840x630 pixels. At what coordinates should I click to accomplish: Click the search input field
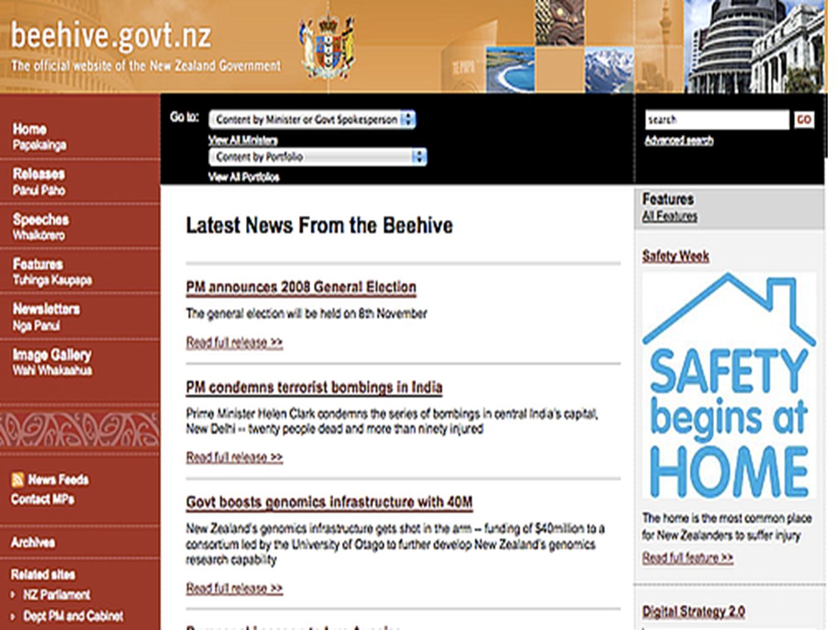717,119
